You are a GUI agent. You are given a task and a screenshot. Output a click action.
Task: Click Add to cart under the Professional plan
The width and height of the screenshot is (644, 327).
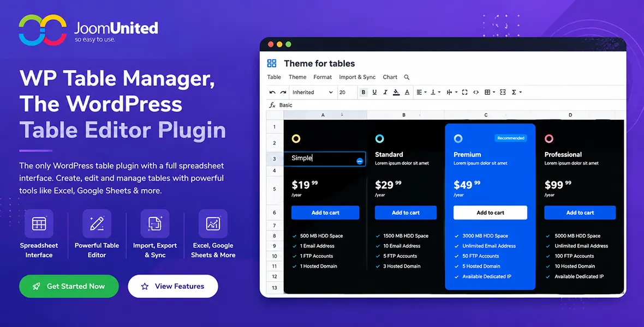580,213
